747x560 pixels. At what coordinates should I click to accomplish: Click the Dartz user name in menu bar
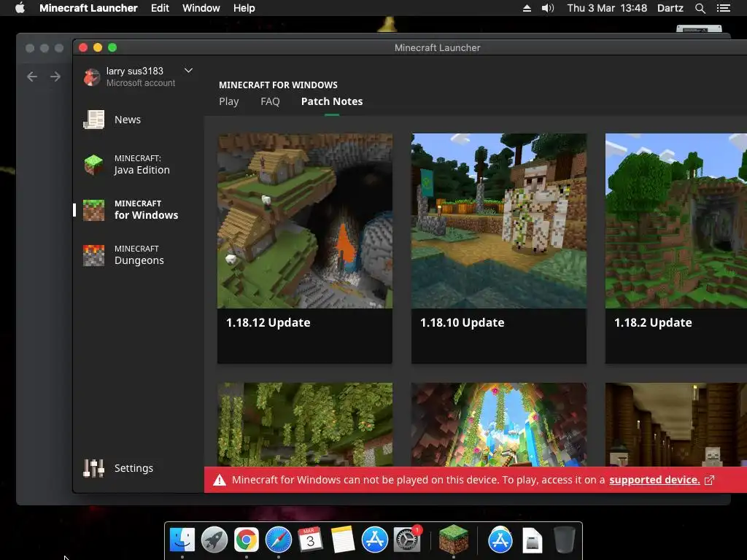click(670, 8)
